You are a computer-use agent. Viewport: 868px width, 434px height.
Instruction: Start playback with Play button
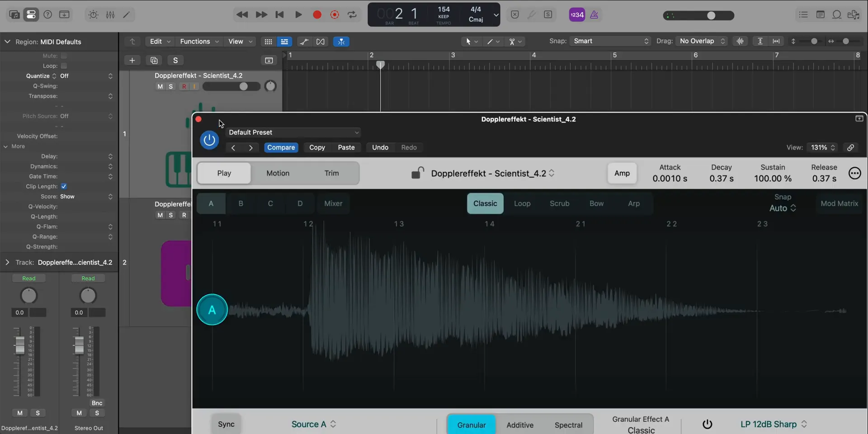click(298, 14)
